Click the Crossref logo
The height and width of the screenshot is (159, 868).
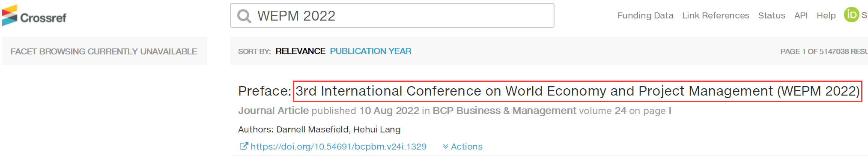(34, 15)
